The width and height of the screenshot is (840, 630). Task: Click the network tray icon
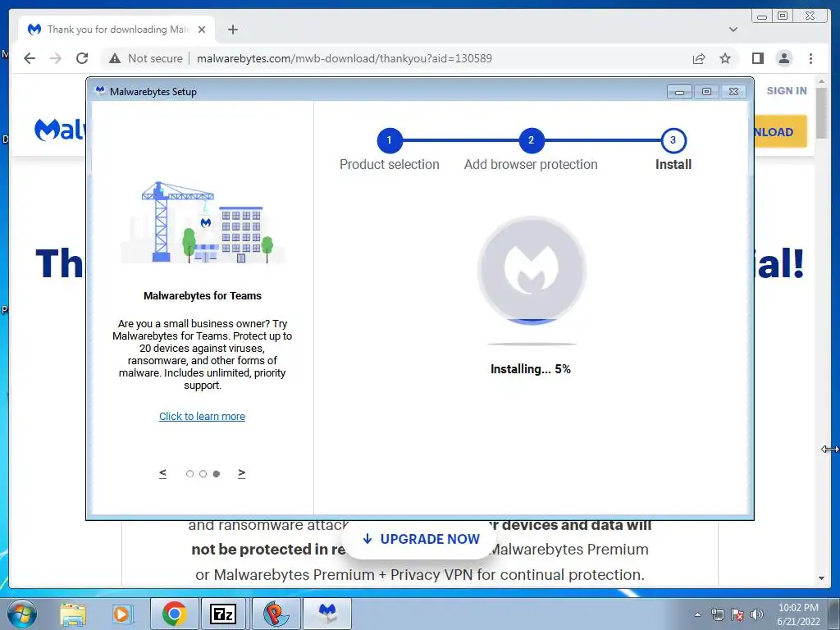(717, 614)
